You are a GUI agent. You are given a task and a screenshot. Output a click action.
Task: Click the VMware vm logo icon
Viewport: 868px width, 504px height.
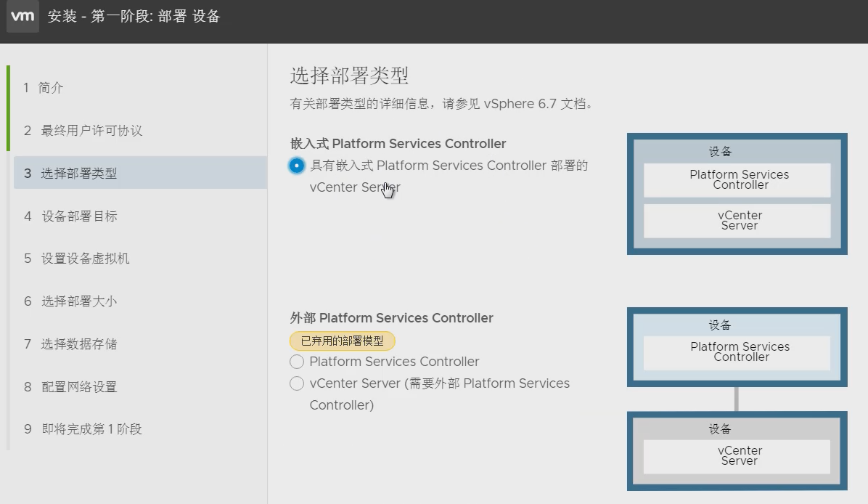(22, 17)
